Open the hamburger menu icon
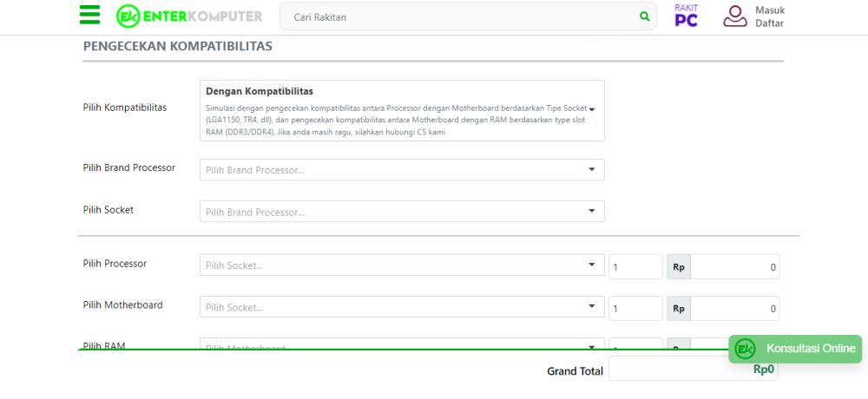868x399 pixels. pyautogui.click(x=90, y=16)
